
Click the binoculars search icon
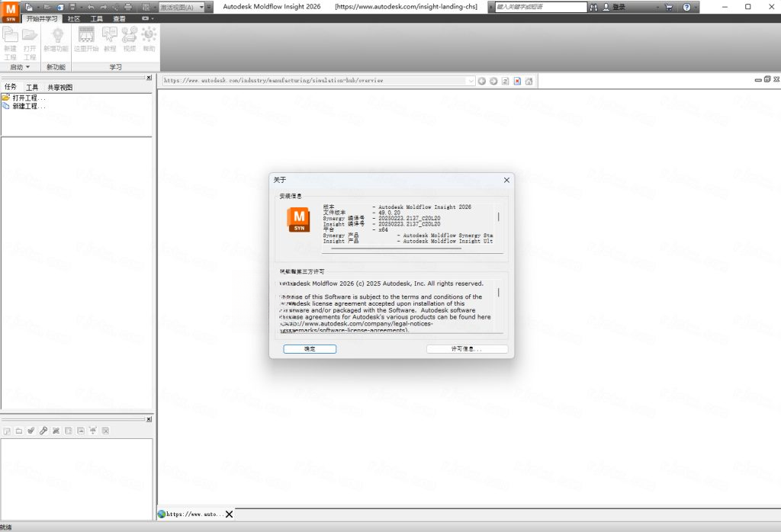(x=593, y=8)
